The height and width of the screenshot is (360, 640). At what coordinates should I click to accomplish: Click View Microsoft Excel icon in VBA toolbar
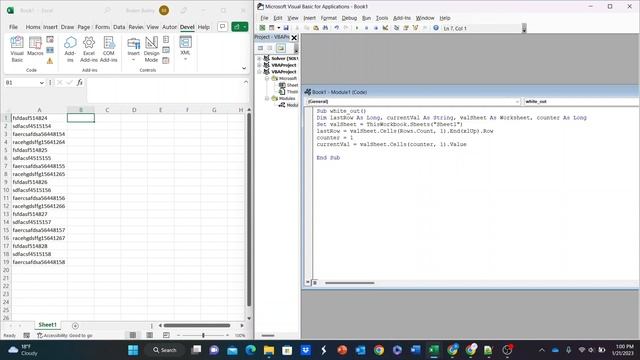tap(262, 28)
